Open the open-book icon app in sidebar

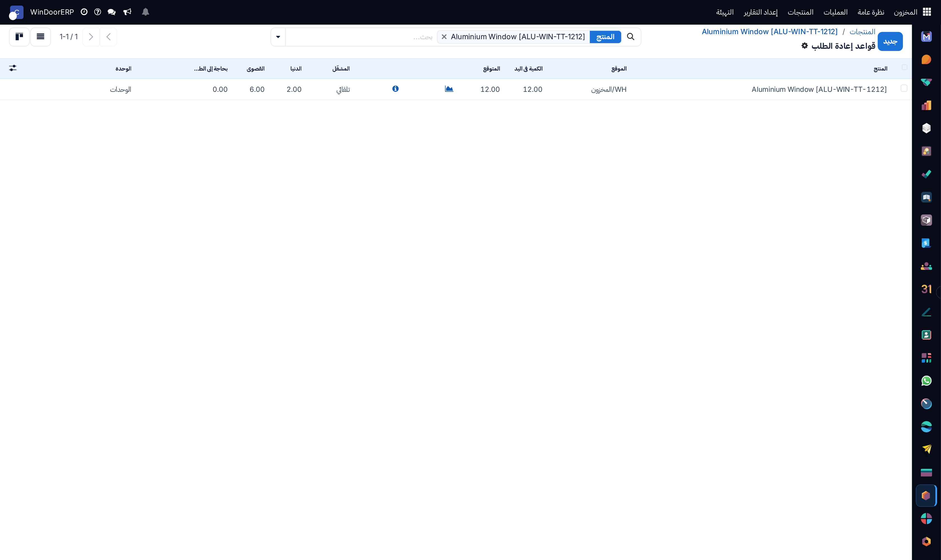click(926, 197)
